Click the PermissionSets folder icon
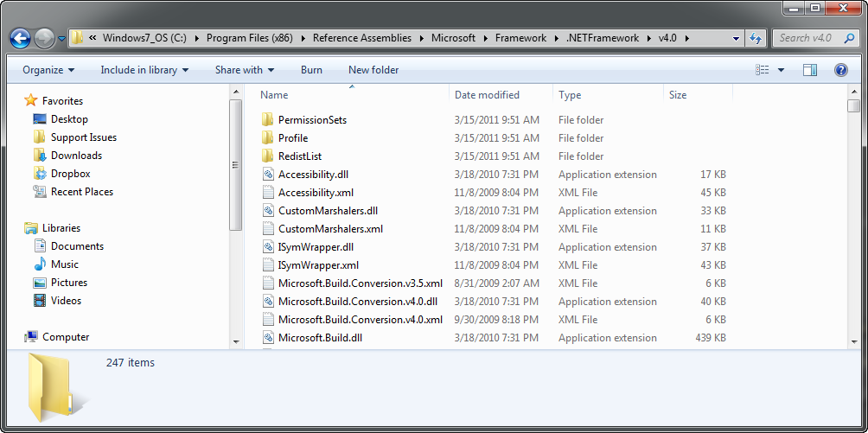The width and height of the screenshot is (868, 433). [268, 120]
